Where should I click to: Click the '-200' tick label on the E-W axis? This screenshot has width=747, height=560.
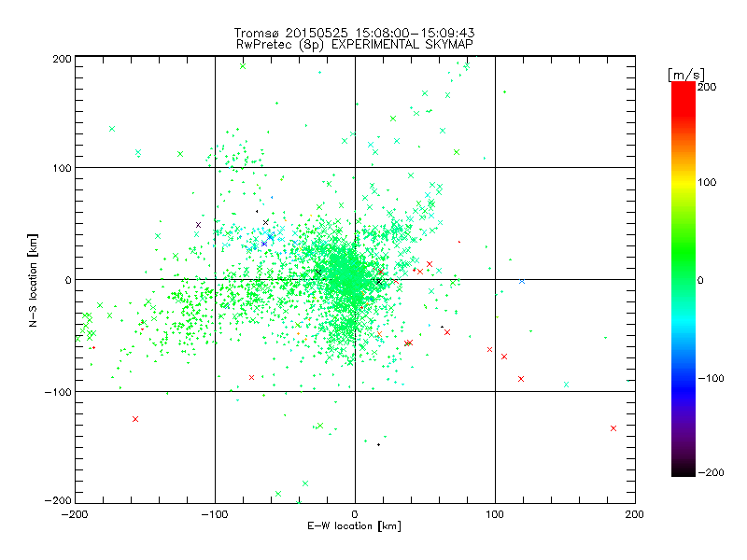[x=75, y=514]
